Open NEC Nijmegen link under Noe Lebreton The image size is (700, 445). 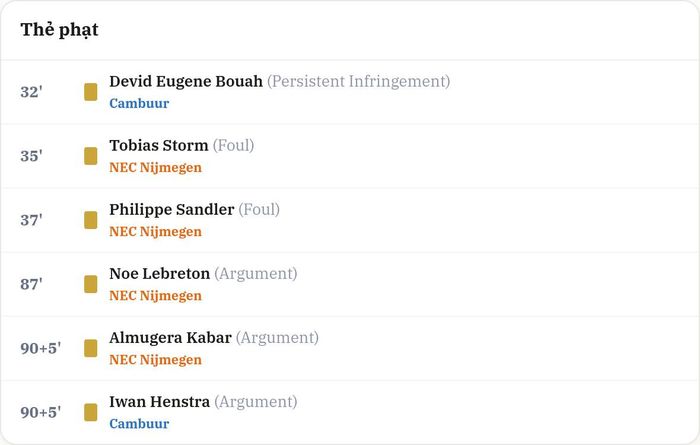click(x=155, y=296)
